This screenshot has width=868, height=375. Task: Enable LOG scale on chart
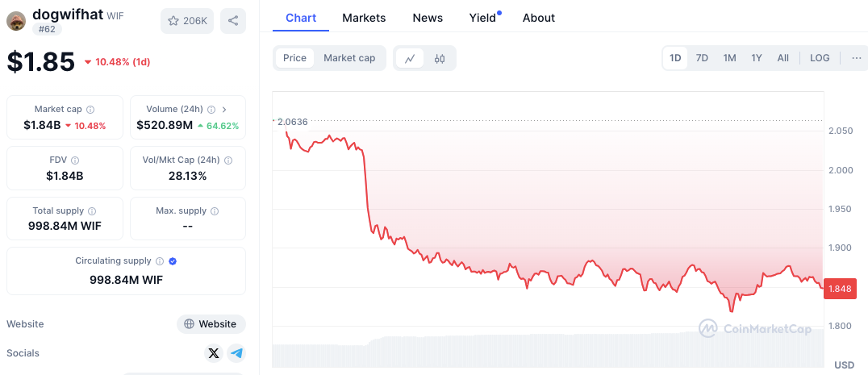[820, 58]
